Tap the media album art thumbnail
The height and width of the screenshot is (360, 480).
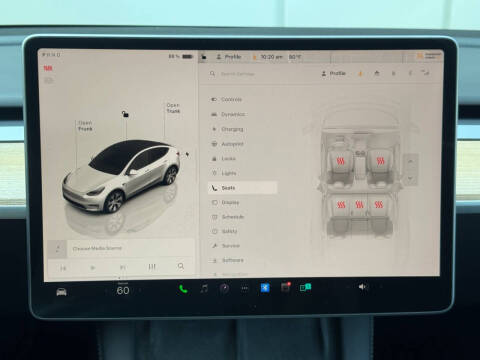click(x=58, y=249)
